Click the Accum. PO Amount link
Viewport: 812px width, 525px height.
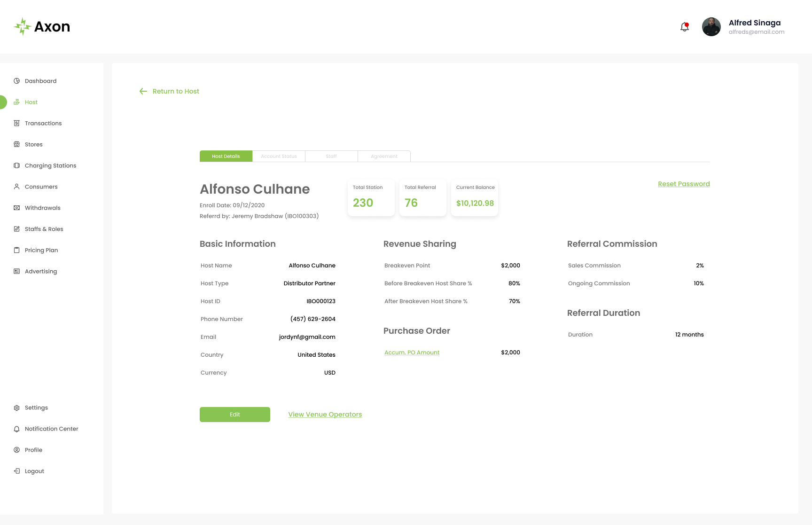(x=412, y=353)
